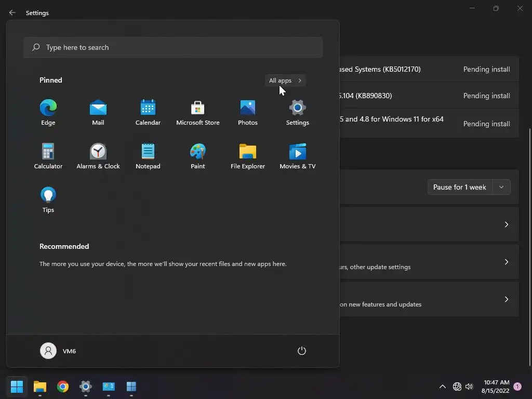Show hidden system tray icons
532x399 pixels.
pos(443,387)
